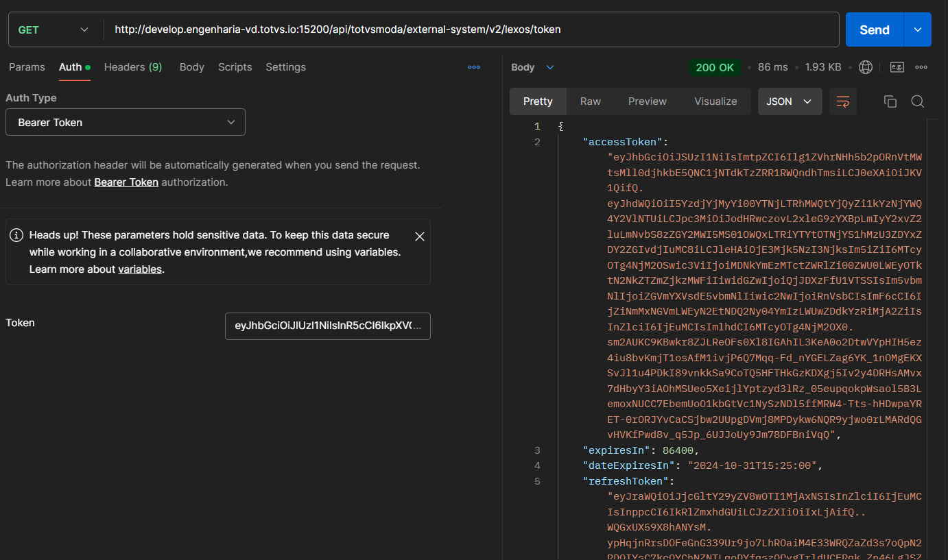This screenshot has width=948, height=560.
Task: Open the GET HTTP method dropdown
Action: [x=54, y=30]
